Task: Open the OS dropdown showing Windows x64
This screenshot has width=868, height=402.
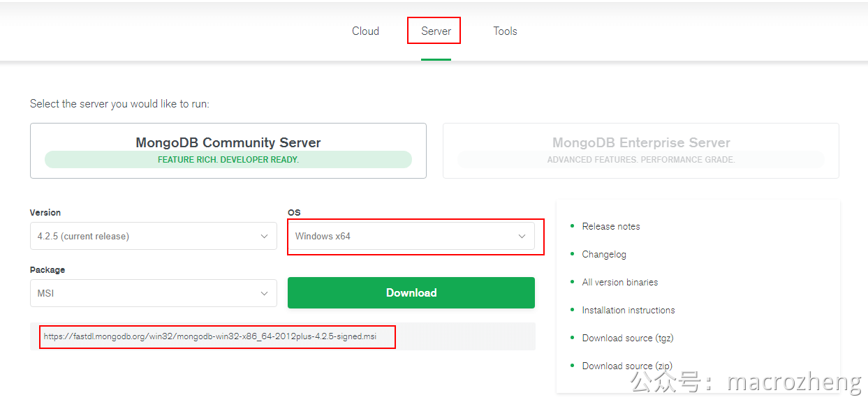Action: click(x=411, y=236)
